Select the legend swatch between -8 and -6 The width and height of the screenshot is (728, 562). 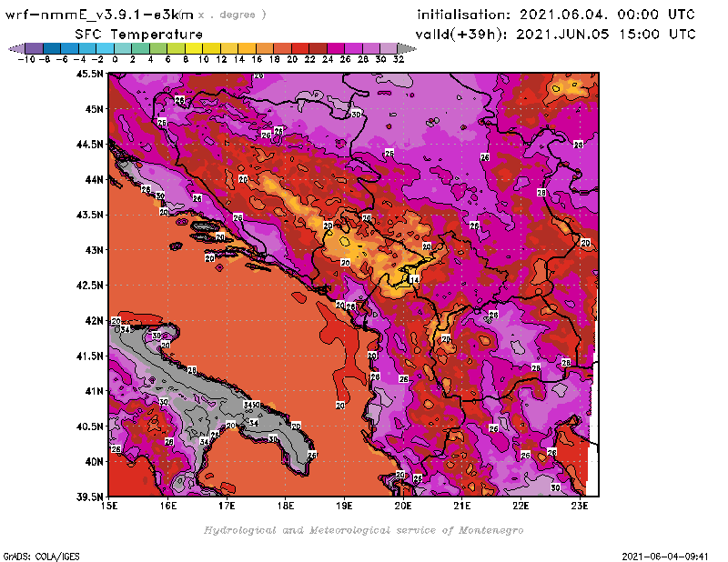pos(52,48)
